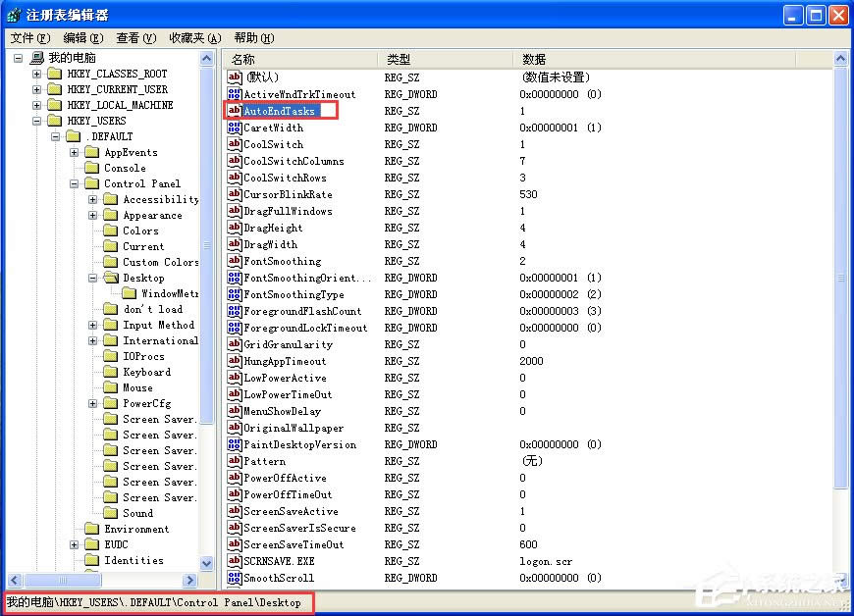The height and width of the screenshot is (616, 854).
Task: Click the My Computer icon at tree root
Action: 37,58
